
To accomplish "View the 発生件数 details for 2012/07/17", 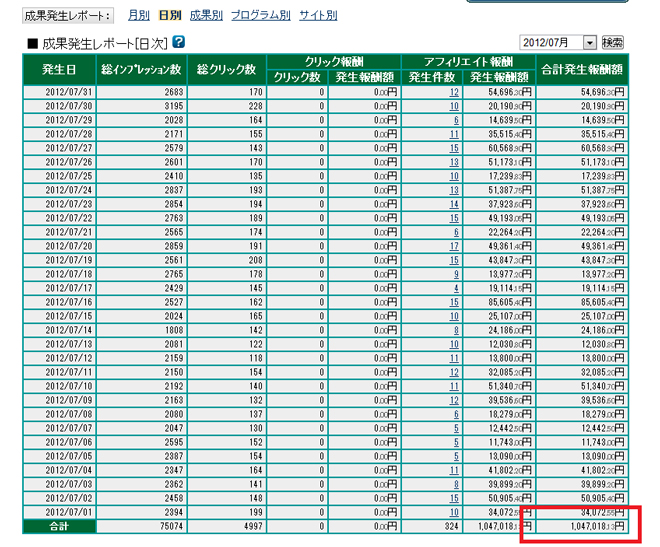I will click(456, 288).
